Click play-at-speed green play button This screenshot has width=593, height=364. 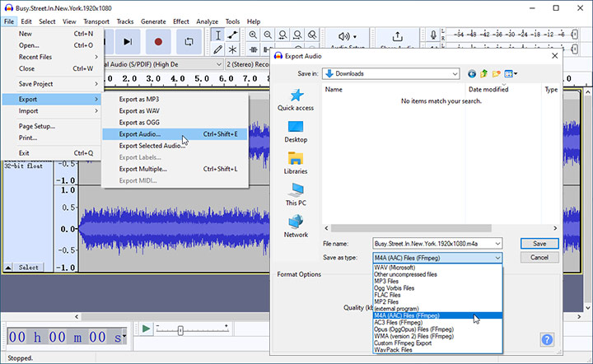(146, 329)
